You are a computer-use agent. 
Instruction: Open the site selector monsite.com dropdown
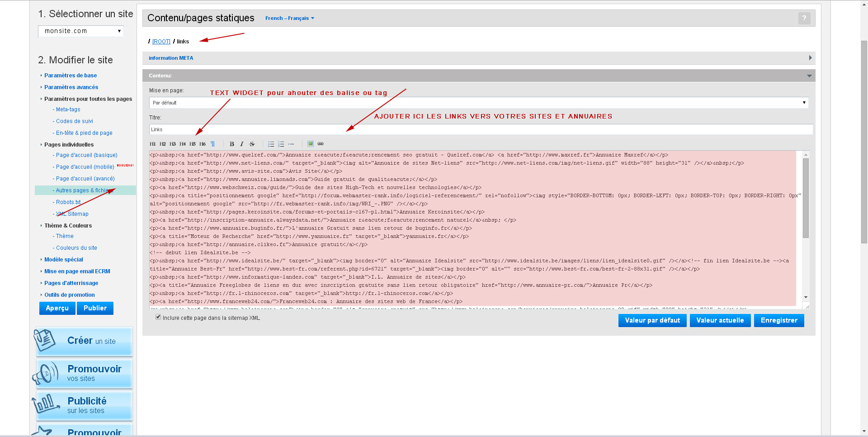coord(81,31)
